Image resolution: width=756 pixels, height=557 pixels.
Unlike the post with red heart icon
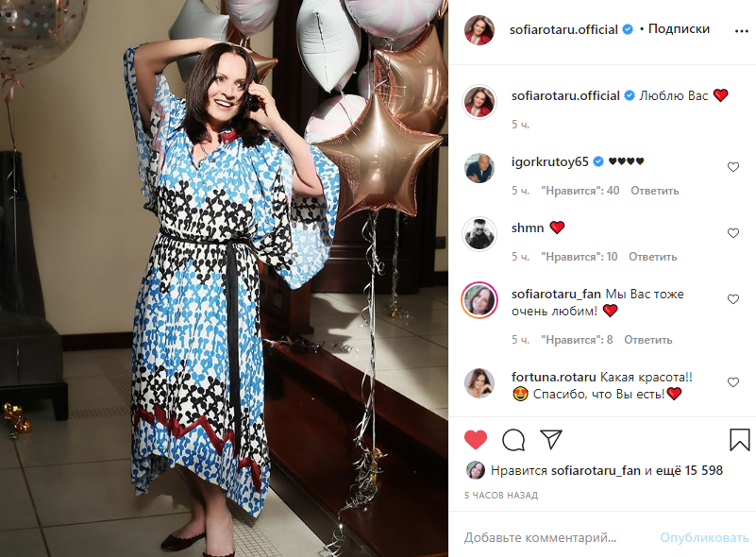point(476,440)
